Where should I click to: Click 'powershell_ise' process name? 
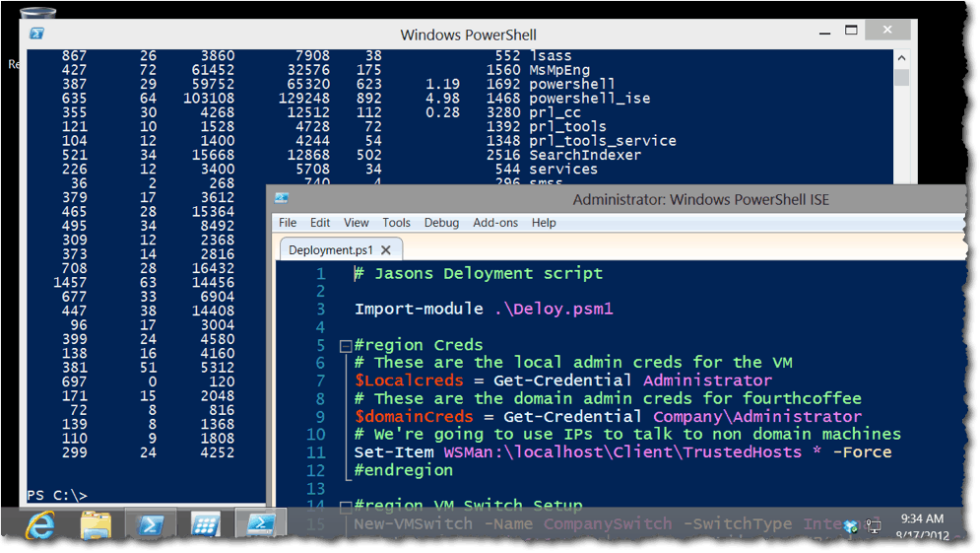(x=589, y=99)
